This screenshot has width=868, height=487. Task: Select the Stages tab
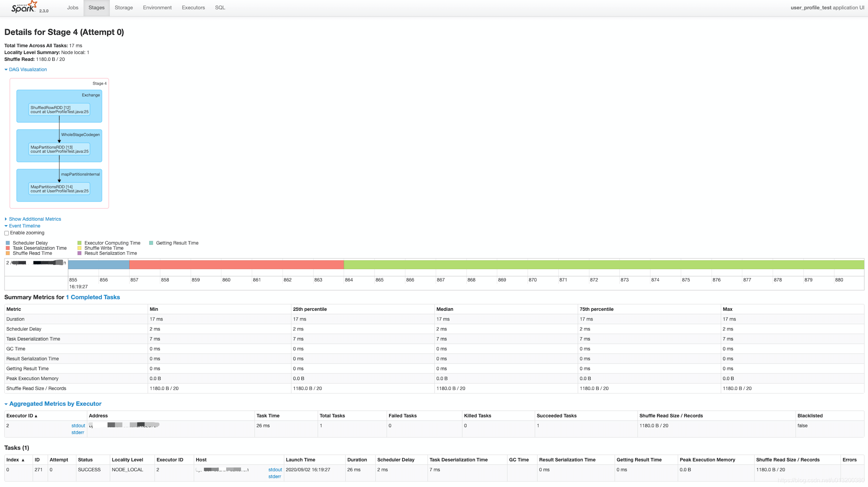point(96,8)
